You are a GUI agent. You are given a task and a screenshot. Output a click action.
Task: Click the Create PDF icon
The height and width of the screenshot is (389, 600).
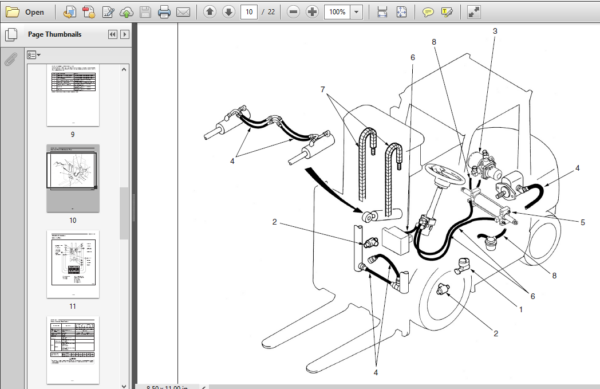coord(69,12)
